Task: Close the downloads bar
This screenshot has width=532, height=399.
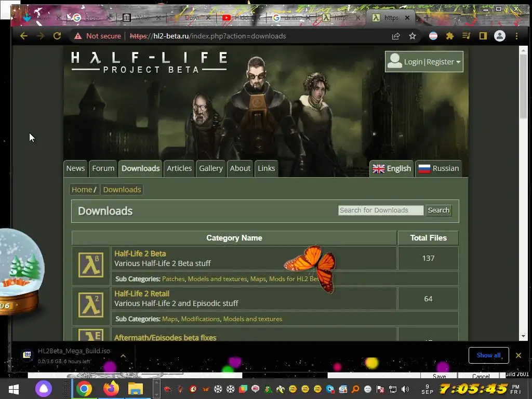Action: click(x=518, y=355)
